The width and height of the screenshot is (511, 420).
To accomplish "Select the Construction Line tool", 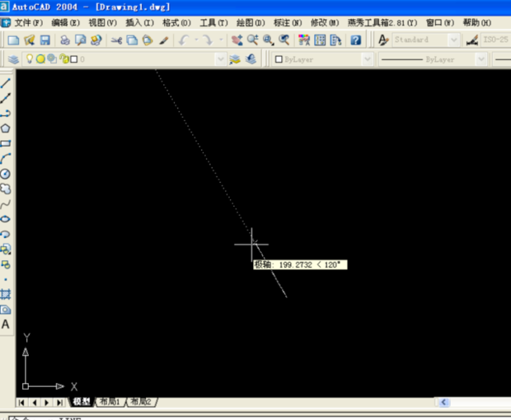I will pos(6,98).
